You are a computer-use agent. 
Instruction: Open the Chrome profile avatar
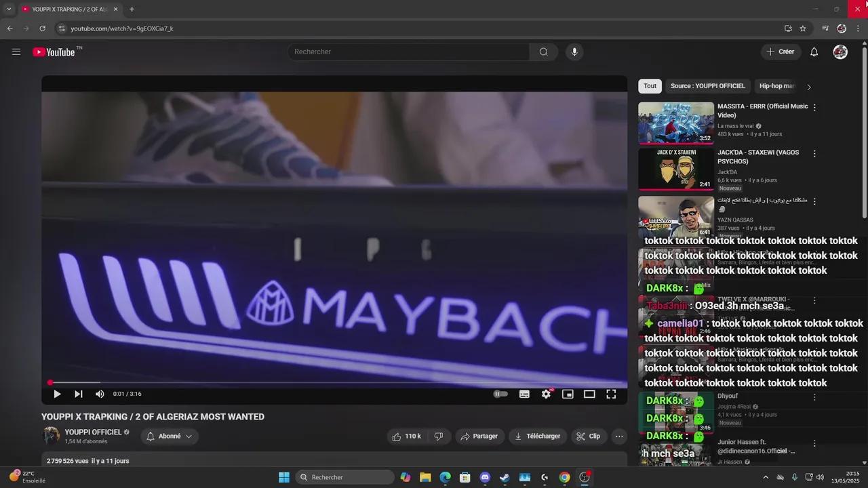pos(842,28)
